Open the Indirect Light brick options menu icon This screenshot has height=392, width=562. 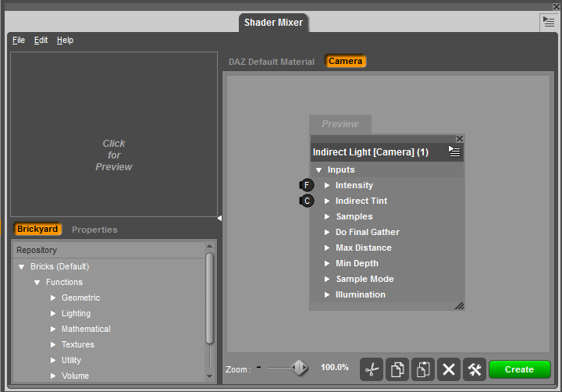click(x=454, y=151)
